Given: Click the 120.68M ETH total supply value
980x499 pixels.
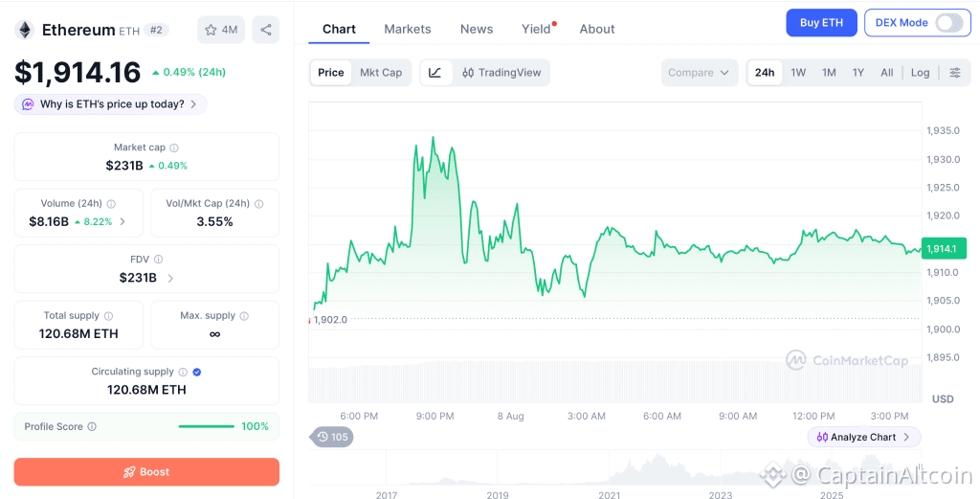Looking at the screenshot, I should click(78, 334).
